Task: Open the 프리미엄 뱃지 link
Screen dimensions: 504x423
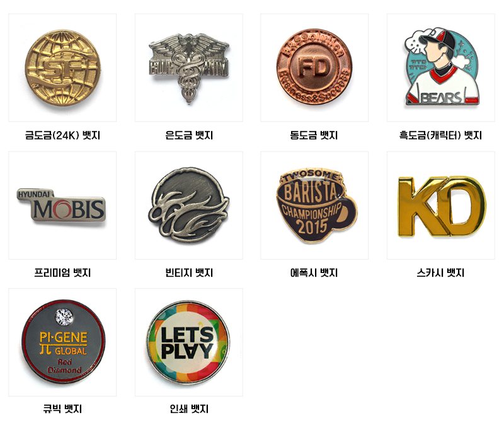Action: point(62,273)
